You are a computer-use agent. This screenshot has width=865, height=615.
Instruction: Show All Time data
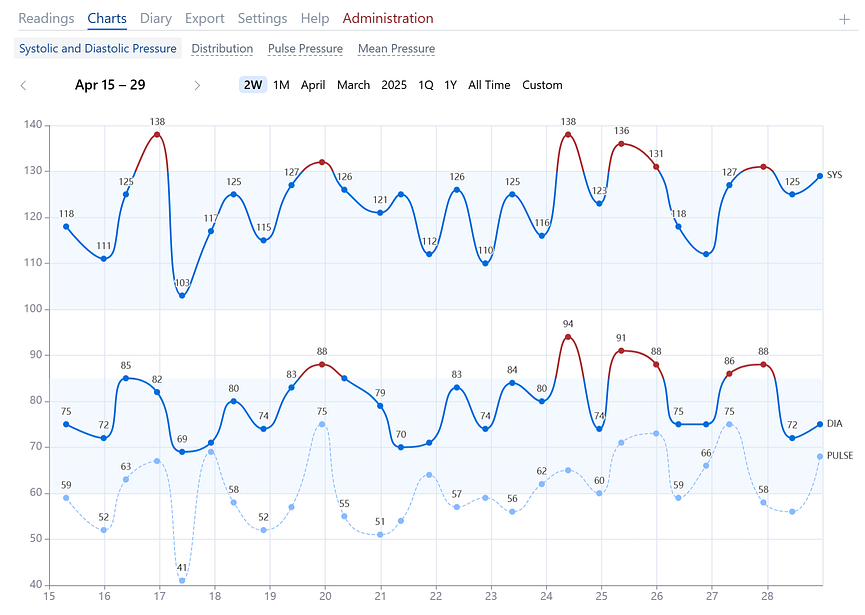[x=488, y=85]
